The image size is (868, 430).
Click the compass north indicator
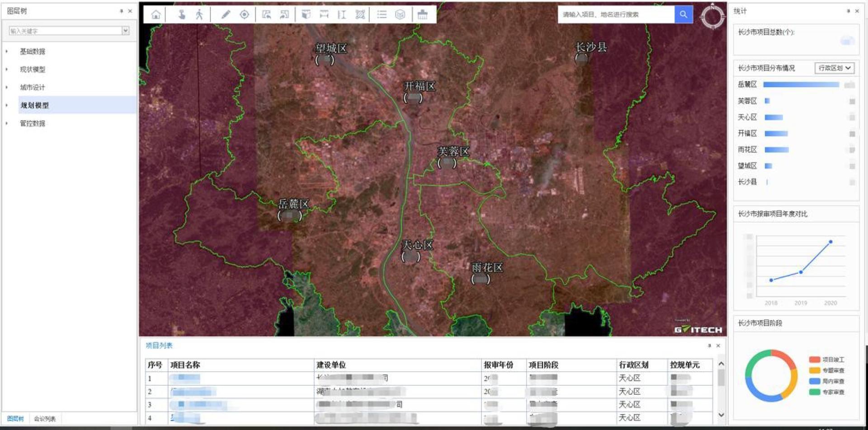(x=712, y=16)
